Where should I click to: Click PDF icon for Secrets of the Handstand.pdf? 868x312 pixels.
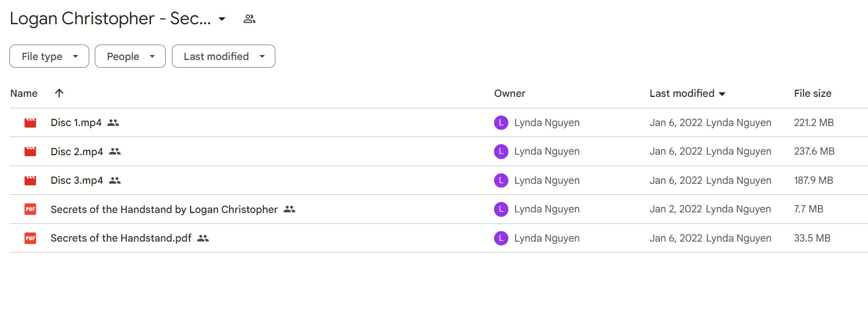pos(30,238)
